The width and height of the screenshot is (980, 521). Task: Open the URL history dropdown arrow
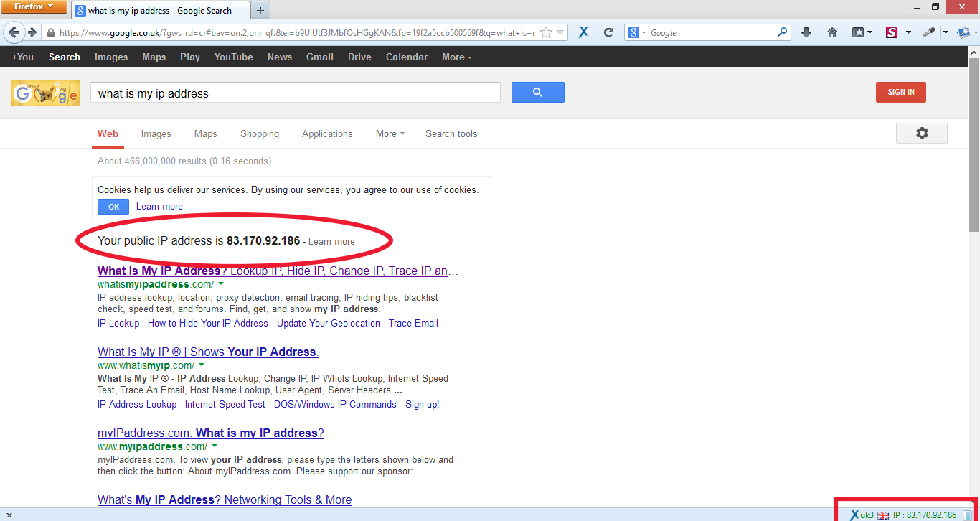560,33
